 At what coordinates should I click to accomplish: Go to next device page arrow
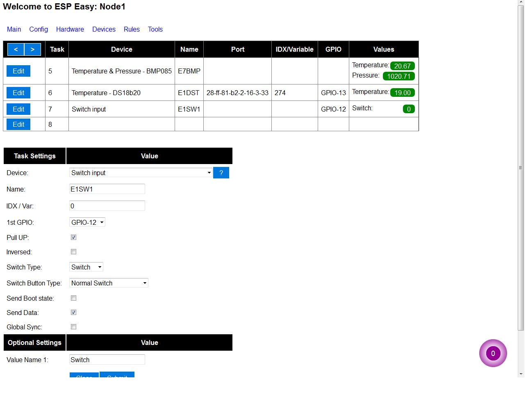coord(33,49)
